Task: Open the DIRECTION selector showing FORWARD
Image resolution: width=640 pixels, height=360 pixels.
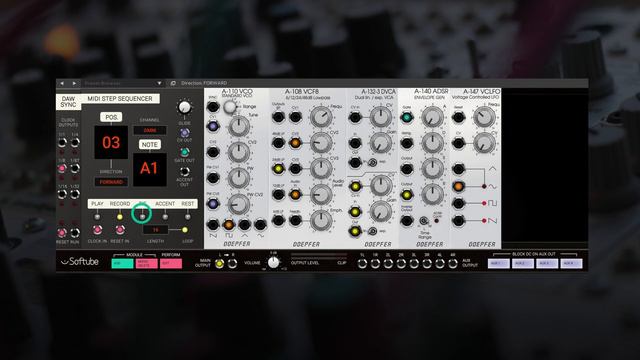Action: [111, 182]
